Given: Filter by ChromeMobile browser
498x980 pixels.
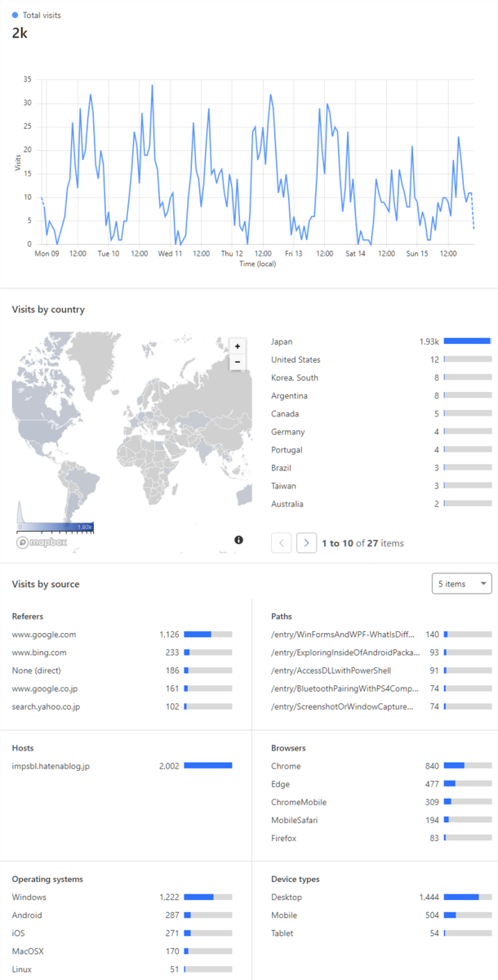Looking at the screenshot, I should pyautogui.click(x=297, y=801).
